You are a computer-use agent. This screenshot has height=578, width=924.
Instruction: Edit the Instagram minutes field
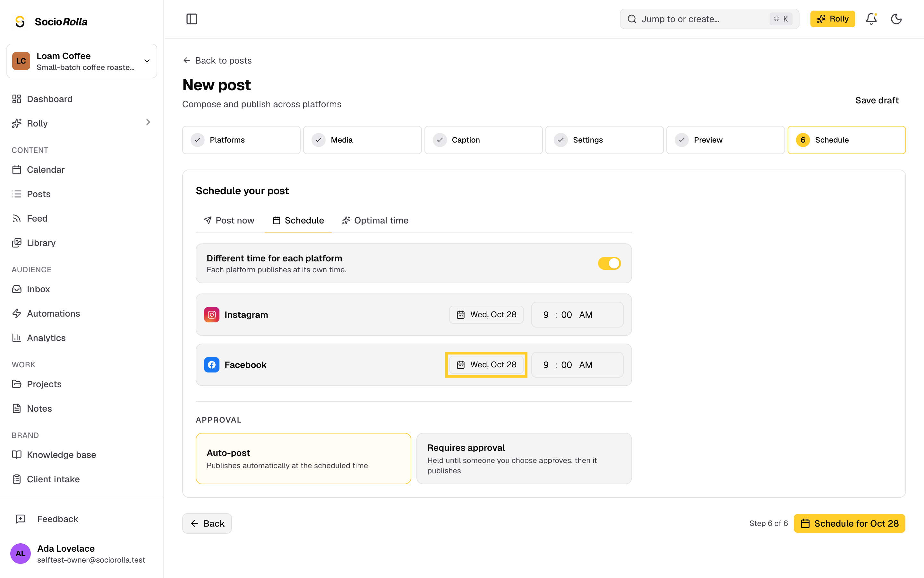(x=566, y=315)
